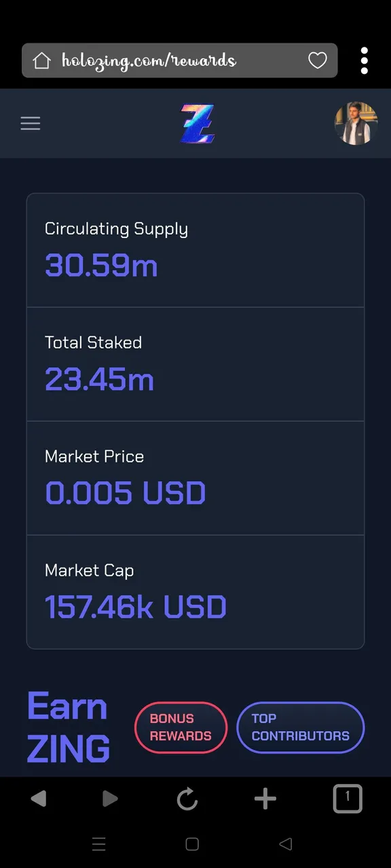391x868 pixels.
Task: Reload the page with the refresh icon
Action: pos(187,799)
